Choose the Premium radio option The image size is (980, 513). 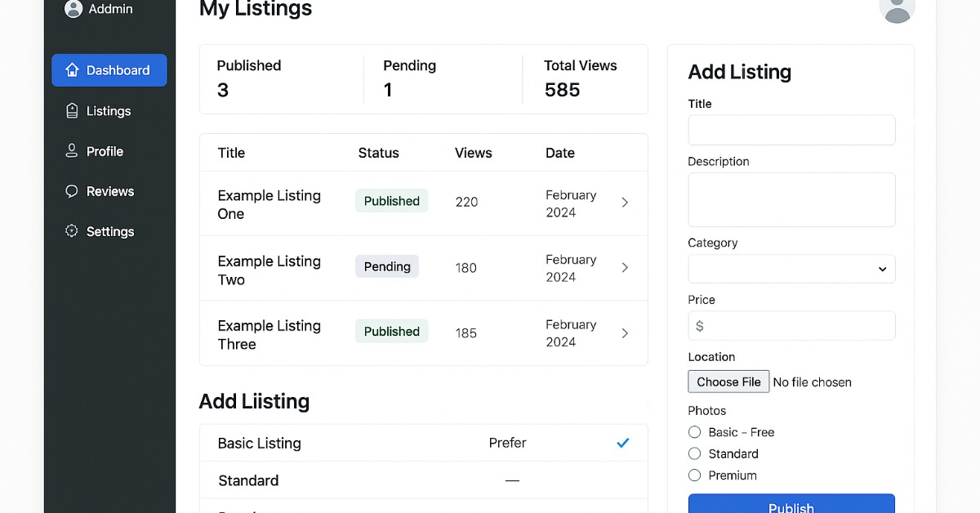(695, 475)
